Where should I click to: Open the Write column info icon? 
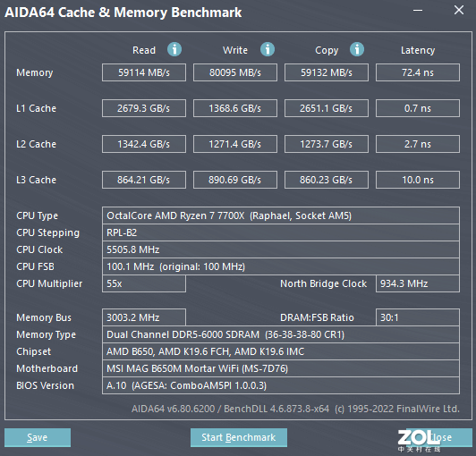268,49
